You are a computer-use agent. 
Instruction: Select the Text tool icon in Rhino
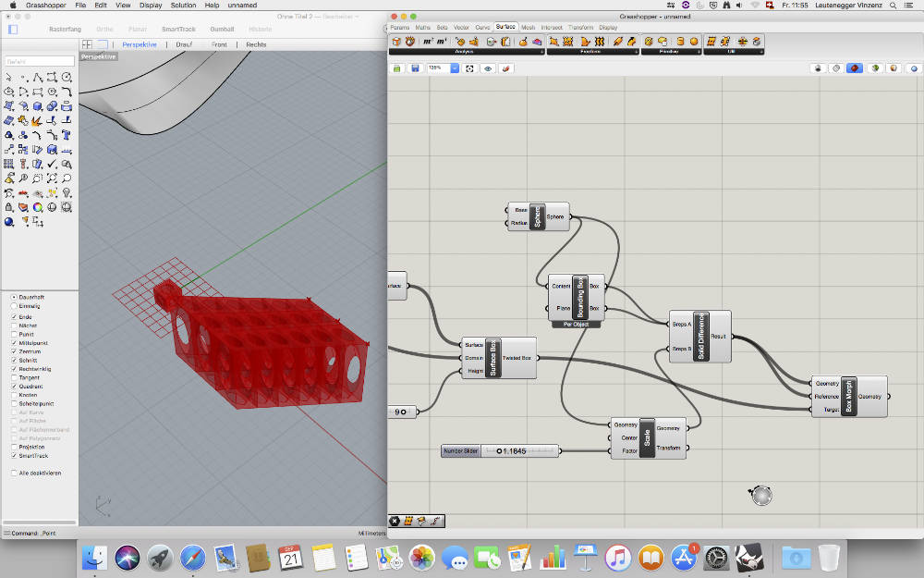click(x=67, y=135)
